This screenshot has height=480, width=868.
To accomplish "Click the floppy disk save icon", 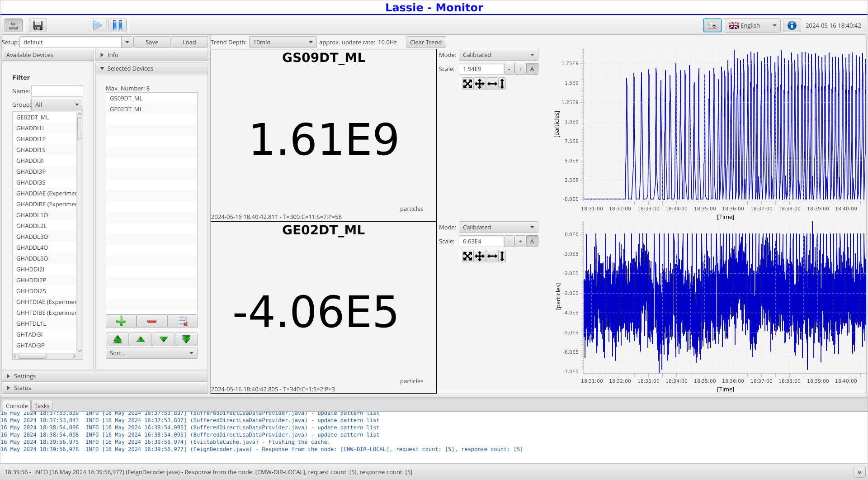I will (x=38, y=25).
